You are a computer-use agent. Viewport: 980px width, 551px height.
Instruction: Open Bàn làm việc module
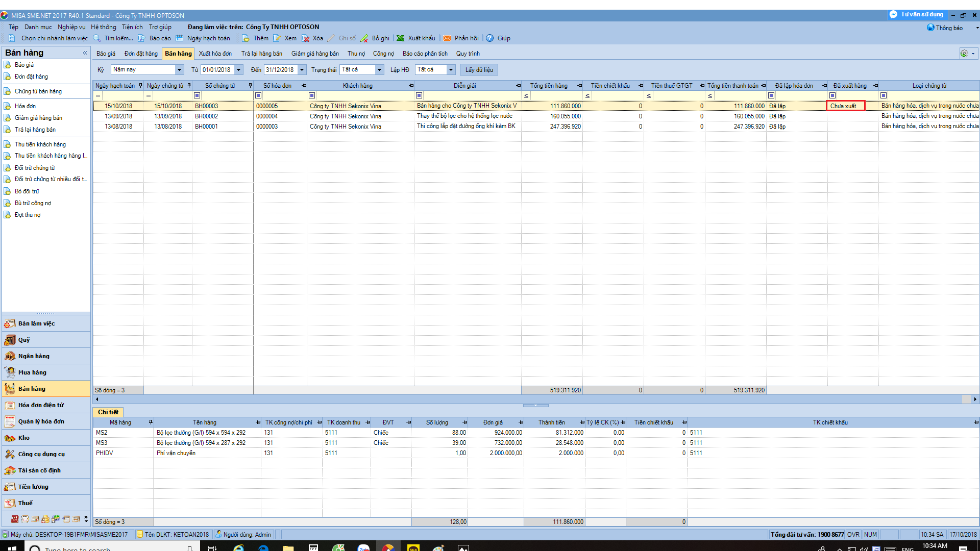46,323
